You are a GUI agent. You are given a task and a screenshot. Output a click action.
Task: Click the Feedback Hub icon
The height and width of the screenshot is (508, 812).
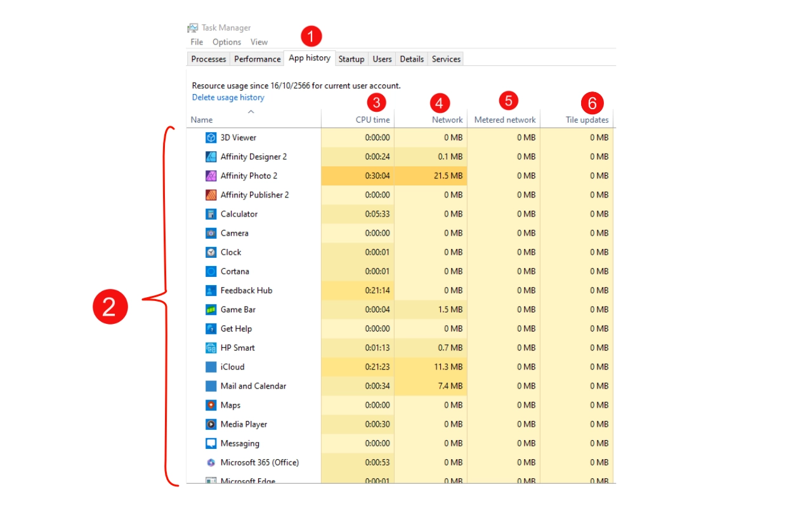pos(211,290)
